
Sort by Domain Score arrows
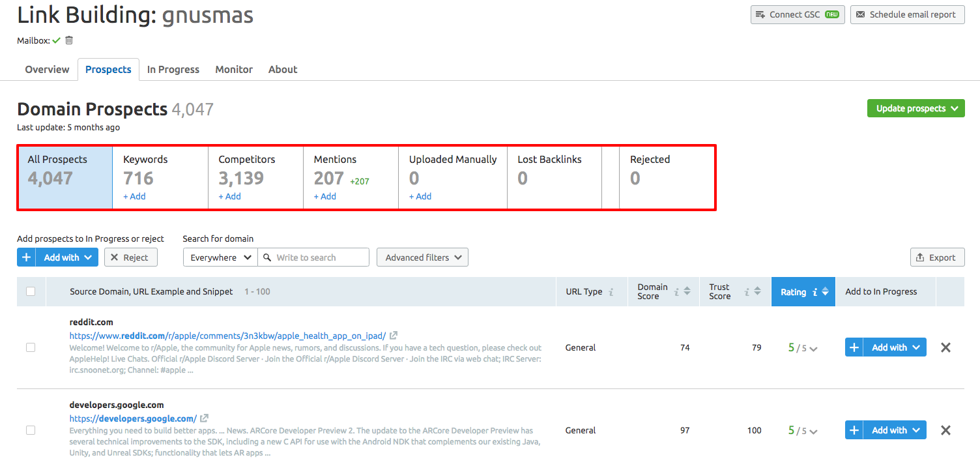coord(687,292)
